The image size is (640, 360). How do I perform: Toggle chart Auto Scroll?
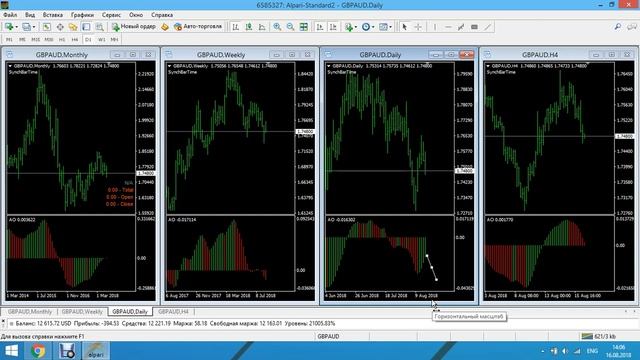pyautogui.click(x=320, y=27)
